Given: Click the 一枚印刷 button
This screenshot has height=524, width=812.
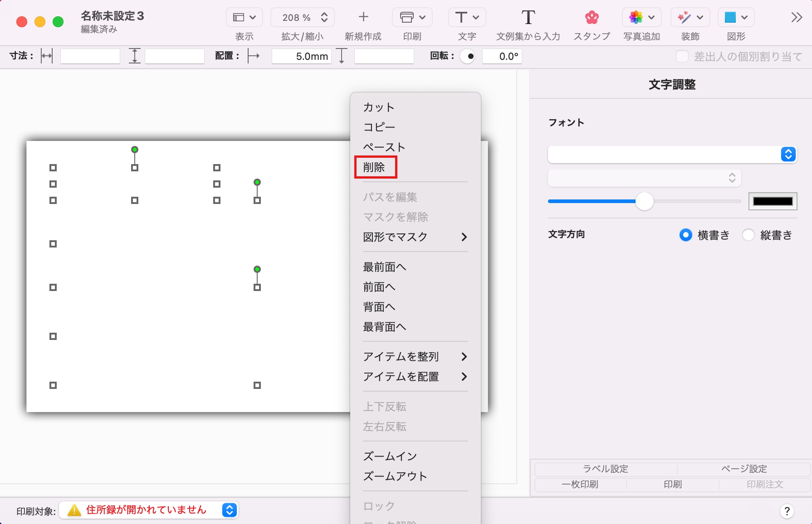Looking at the screenshot, I should tap(580, 484).
